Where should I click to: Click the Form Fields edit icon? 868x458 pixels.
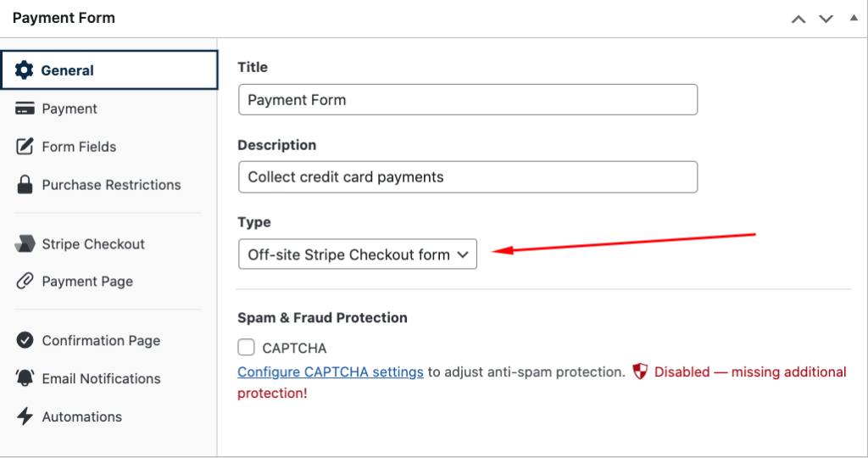(x=25, y=147)
